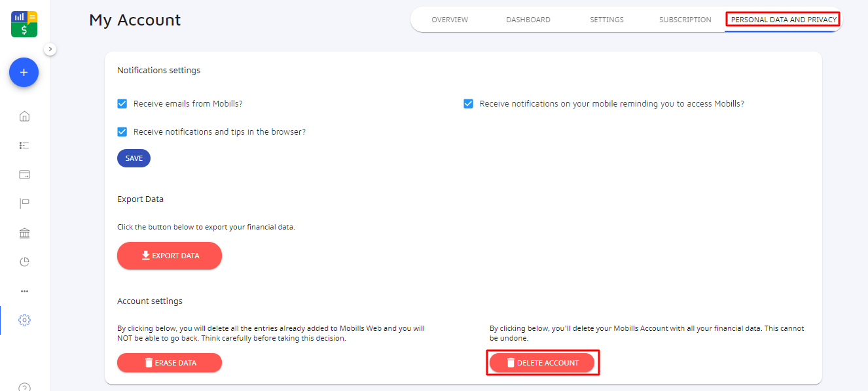The width and height of the screenshot is (868, 391).
Task: Expand the collapsed sidebar using the chevron arrow
Action: (50, 48)
